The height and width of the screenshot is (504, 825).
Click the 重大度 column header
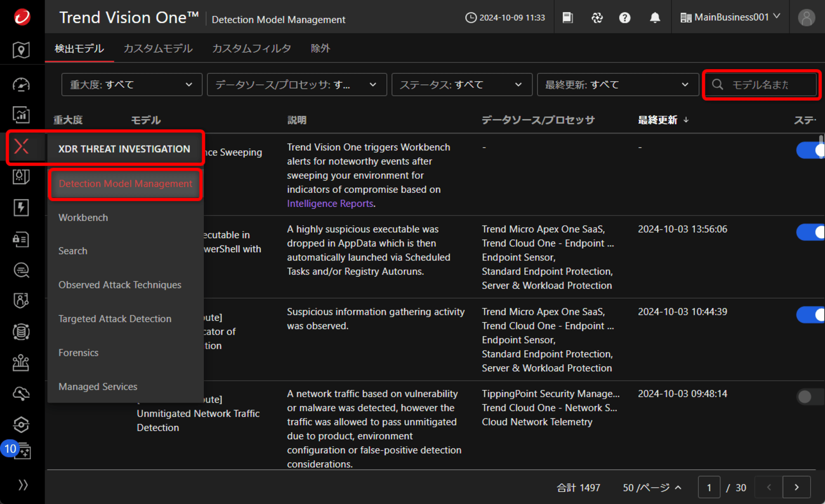(68, 120)
